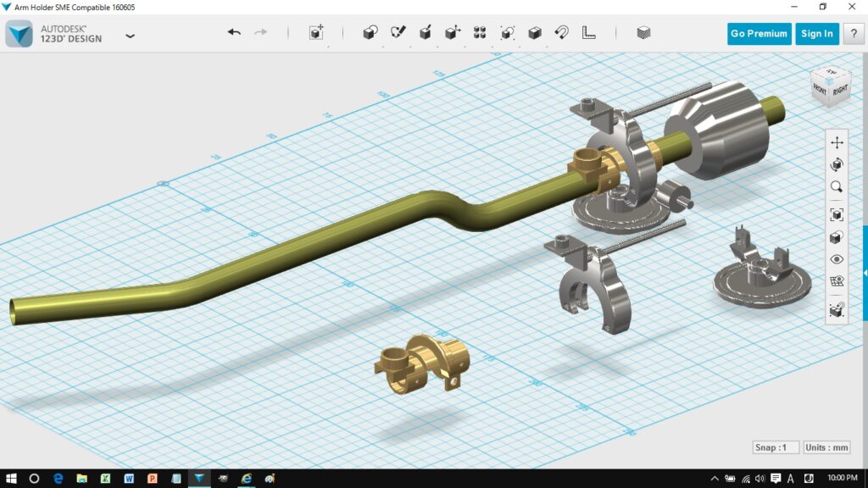The width and height of the screenshot is (868, 488).
Task: Open the Modify tools
Action: [x=453, y=33]
